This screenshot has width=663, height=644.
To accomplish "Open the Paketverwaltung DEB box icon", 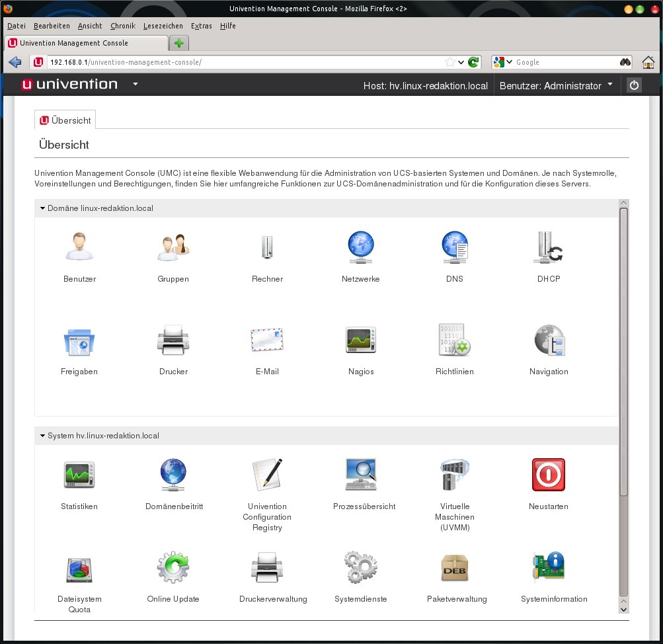I will pyautogui.click(x=455, y=569).
